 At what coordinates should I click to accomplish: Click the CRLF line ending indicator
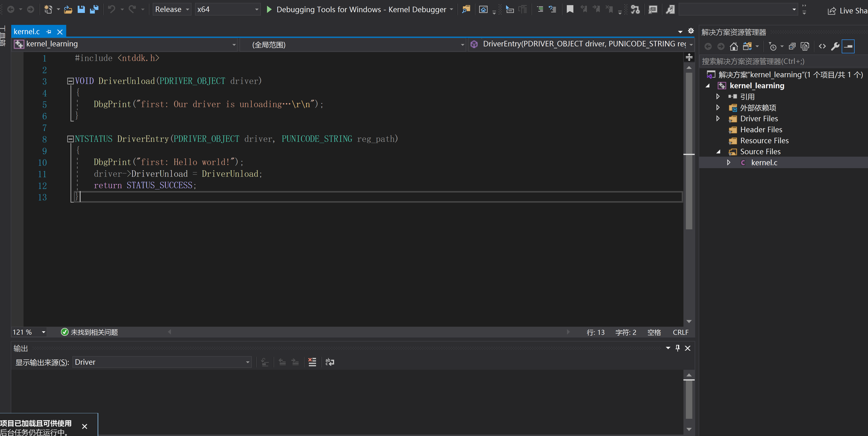(680, 332)
